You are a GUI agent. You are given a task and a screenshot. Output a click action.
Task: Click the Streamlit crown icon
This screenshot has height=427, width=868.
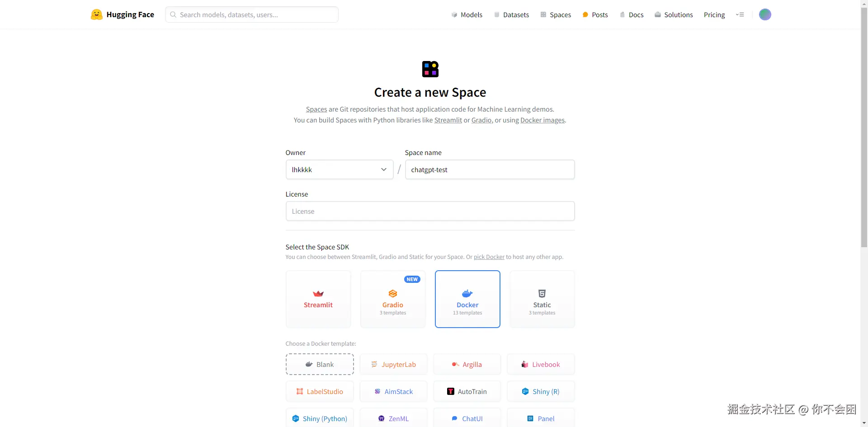tap(318, 294)
